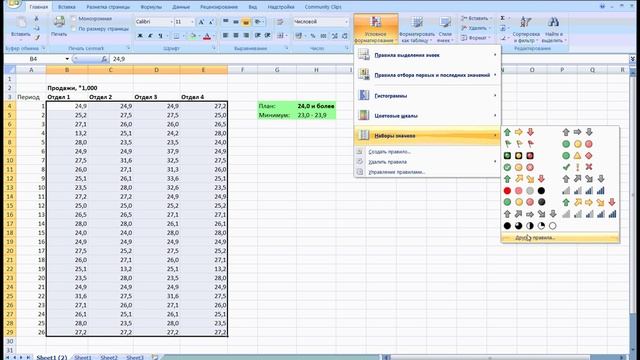Choose the 5 colored arrows icon set

tap(589, 202)
